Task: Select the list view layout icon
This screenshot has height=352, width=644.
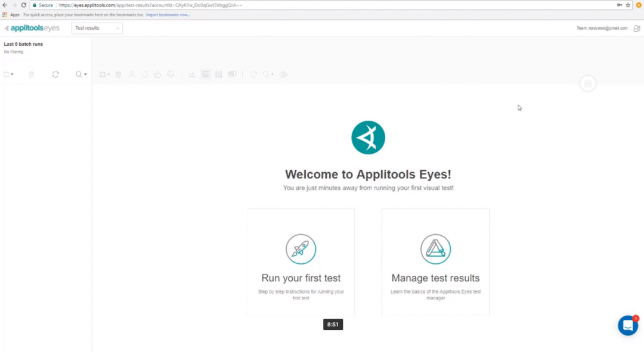Action: coord(205,74)
